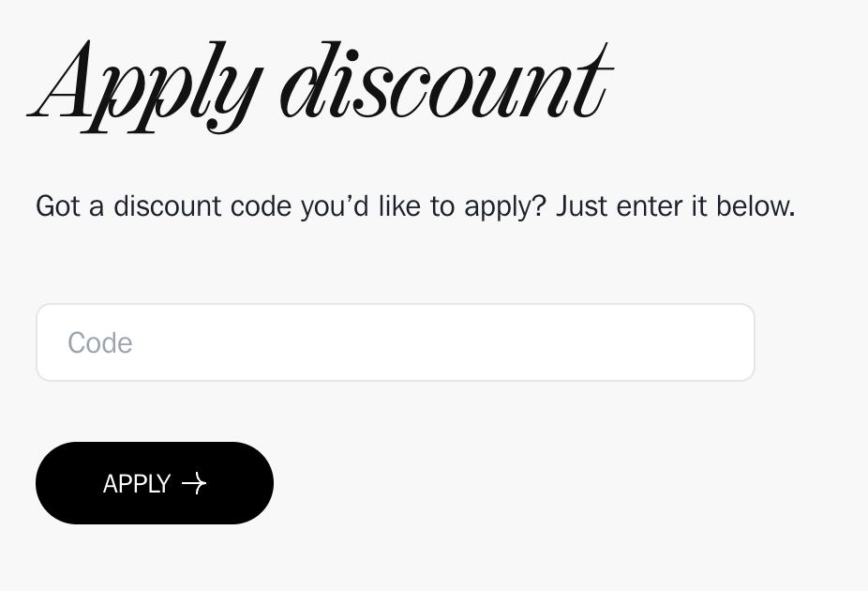Click the question 'you'd like to apply?' text
This screenshot has height=591, width=868.
click(x=424, y=206)
